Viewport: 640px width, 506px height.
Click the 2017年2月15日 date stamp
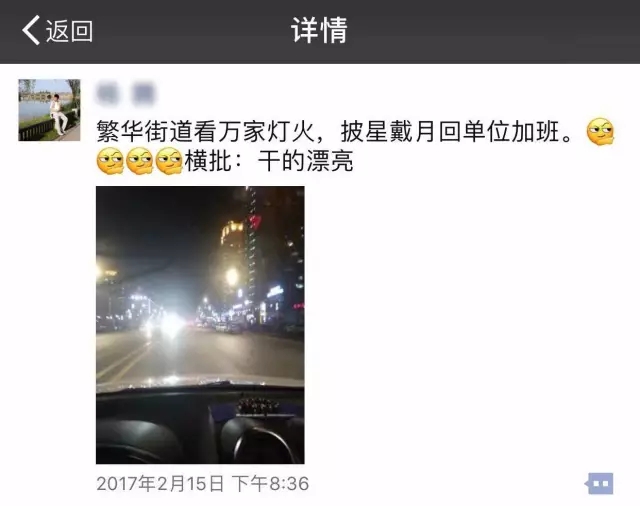(x=160, y=484)
